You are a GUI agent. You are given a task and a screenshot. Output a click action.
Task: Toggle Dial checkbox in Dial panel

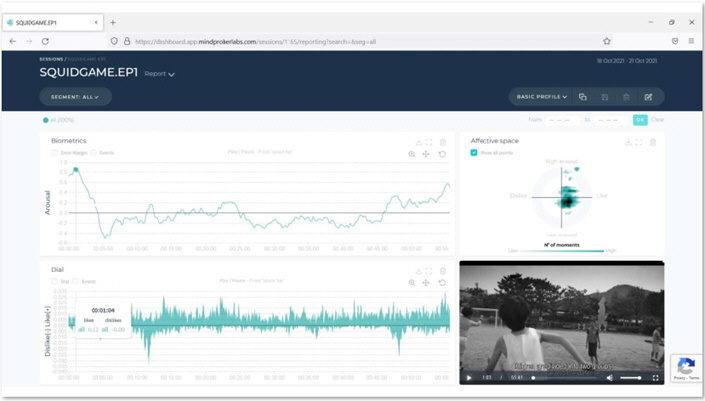pos(54,281)
